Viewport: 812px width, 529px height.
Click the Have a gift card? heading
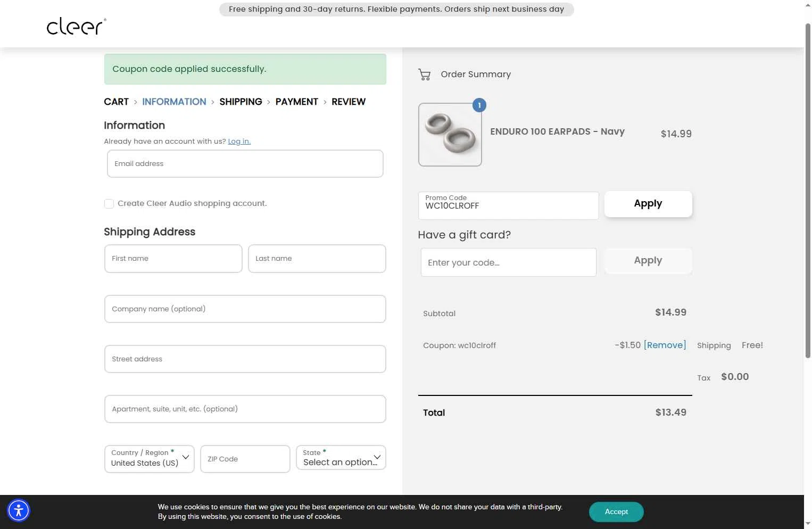(465, 235)
